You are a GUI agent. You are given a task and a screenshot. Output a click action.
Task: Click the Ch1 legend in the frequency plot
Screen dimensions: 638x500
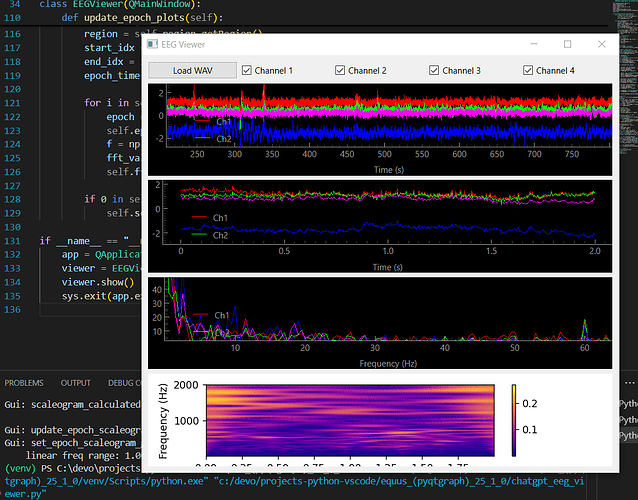click(x=211, y=315)
